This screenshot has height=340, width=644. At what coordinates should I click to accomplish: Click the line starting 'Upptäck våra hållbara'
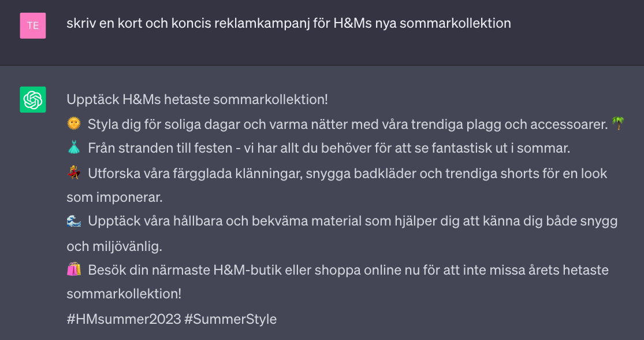[x=352, y=221]
